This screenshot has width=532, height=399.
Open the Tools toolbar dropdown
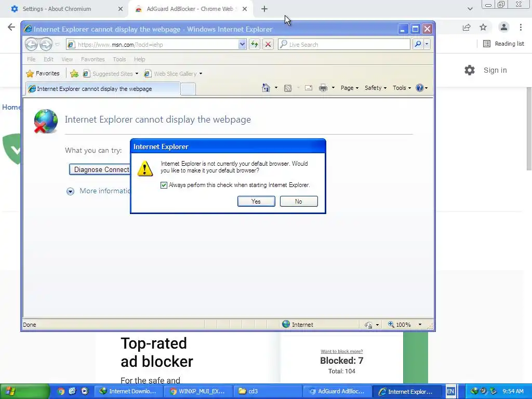pyautogui.click(x=402, y=88)
